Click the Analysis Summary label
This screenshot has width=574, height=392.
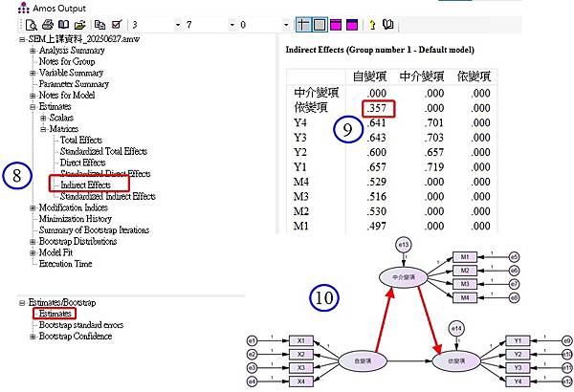[72, 50]
